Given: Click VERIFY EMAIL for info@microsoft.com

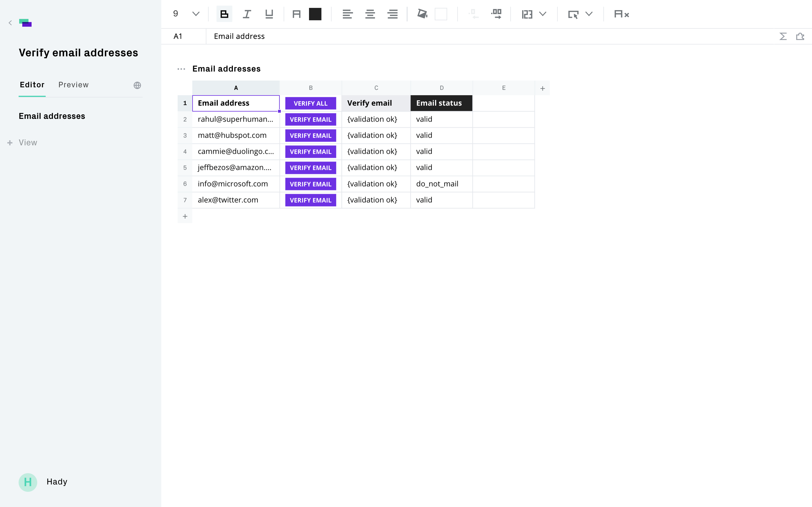Looking at the screenshot, I should 310,184.
